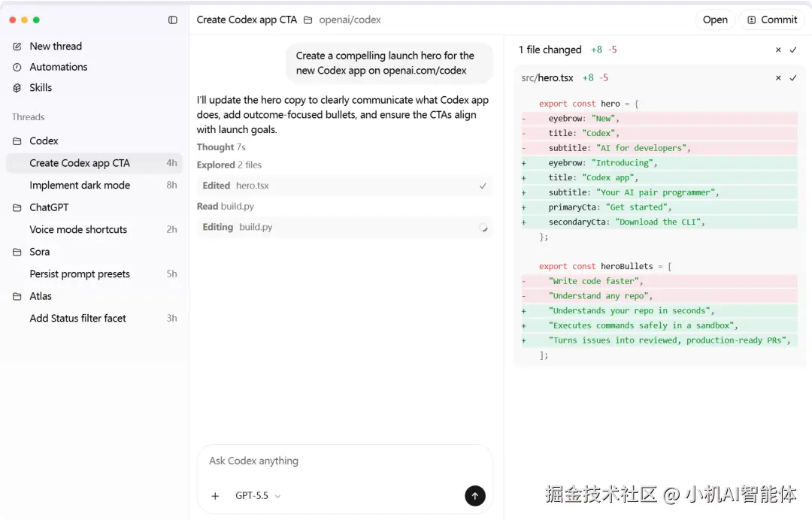Click the Codex folder icon in sidebar
Viewport: 812px width, 520px height.
tap(17, 141)
